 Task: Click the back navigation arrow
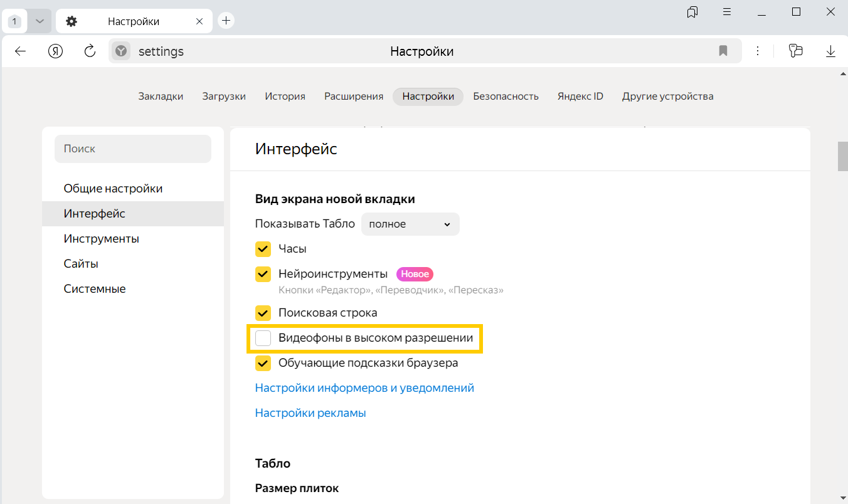click(x=21, y=51)
